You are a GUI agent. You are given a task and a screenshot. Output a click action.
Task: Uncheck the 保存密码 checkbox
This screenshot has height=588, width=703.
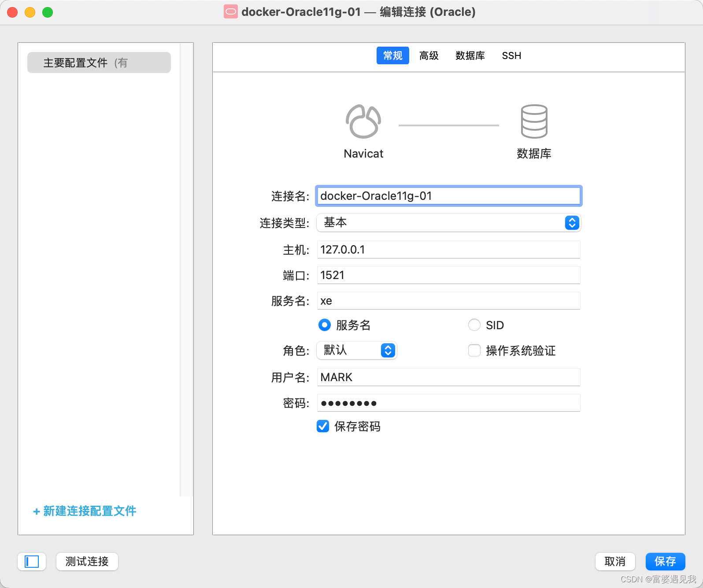tap(323, 426)
